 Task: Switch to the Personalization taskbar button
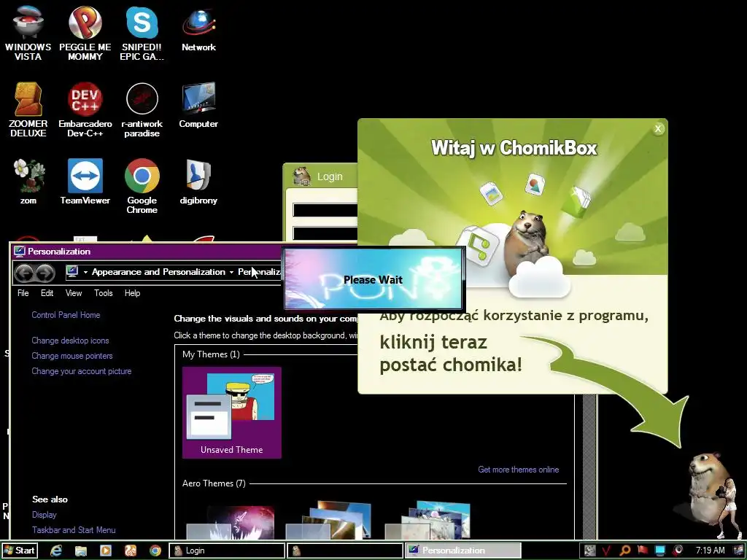pos(463,551)
